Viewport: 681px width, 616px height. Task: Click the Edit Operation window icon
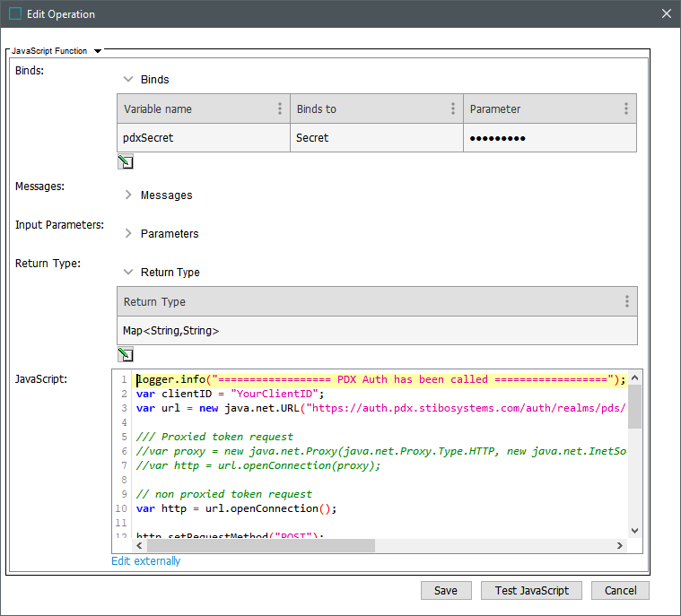pyautogui.click(x=14, y=13)
